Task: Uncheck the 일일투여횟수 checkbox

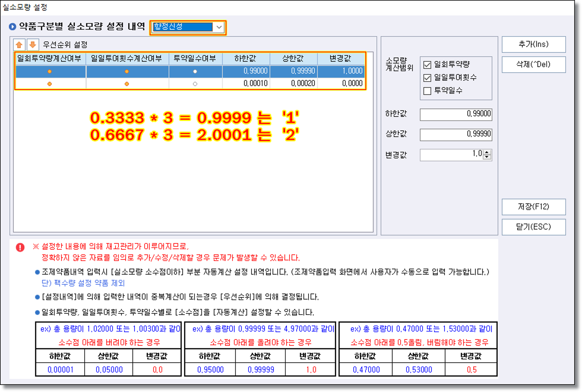Action: [x=427, y=78]
